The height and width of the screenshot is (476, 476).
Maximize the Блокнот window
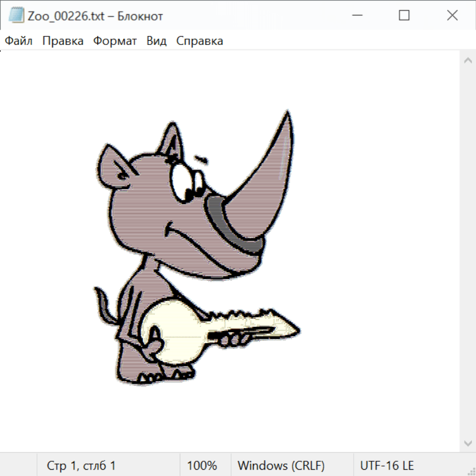[x=404, y=16]
